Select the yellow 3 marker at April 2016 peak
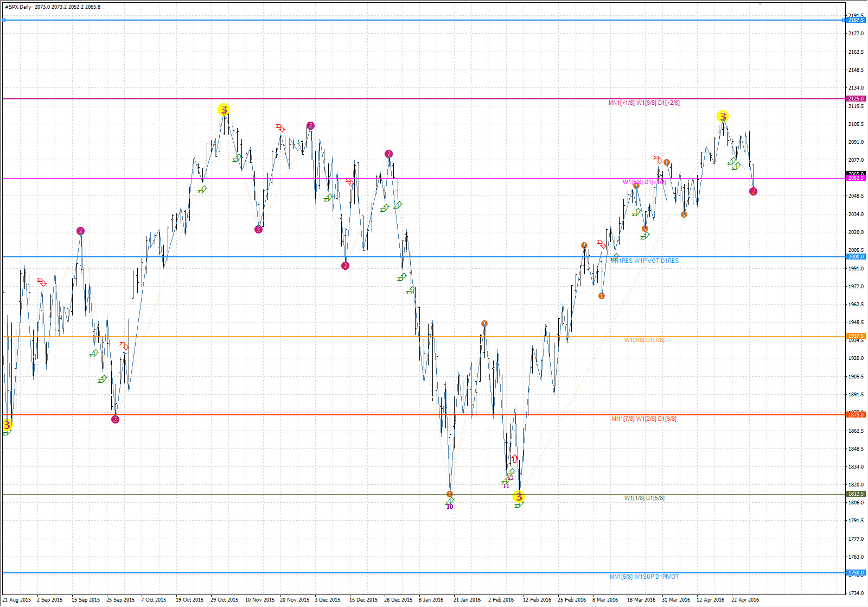 [x=723, y=117]
